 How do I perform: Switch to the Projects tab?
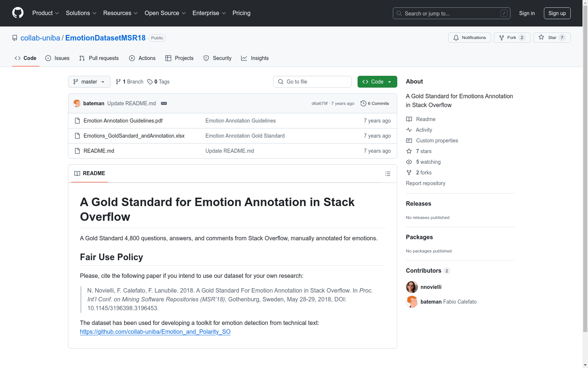tap(179, 58)
